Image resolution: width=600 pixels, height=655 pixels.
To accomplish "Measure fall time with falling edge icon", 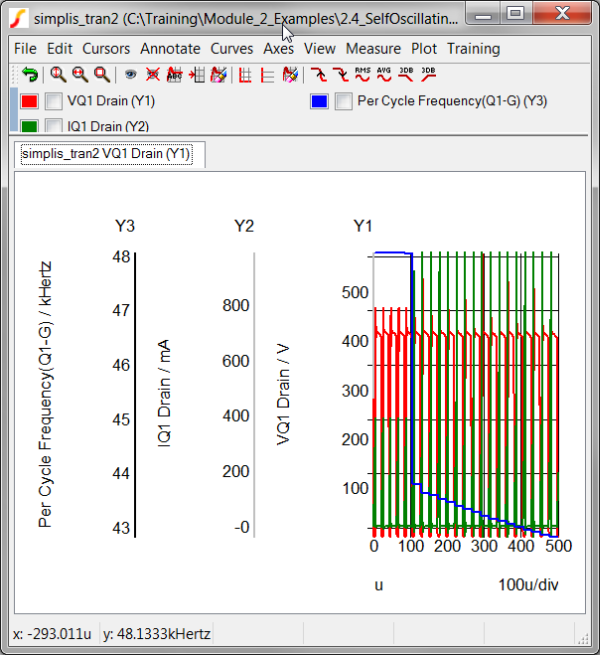I will 341,75.
